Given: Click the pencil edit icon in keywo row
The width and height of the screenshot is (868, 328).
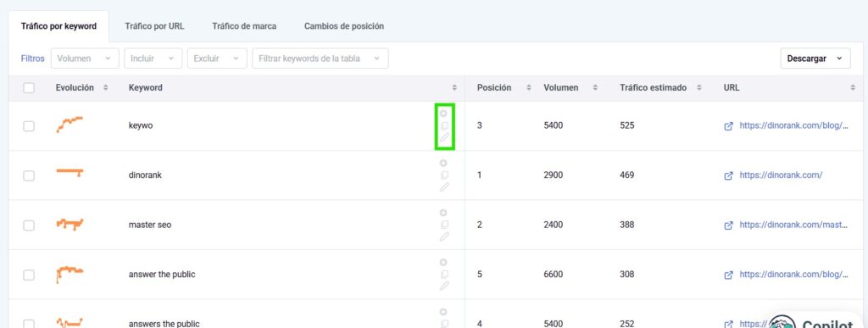Looking at the screenshot, I should pyautogui.click(x=444, y=138).
